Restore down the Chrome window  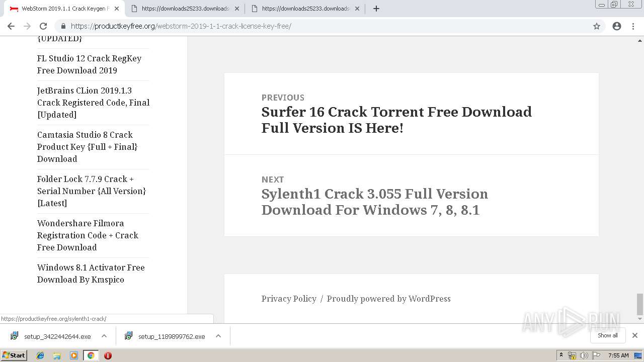(x=614, y=5)
